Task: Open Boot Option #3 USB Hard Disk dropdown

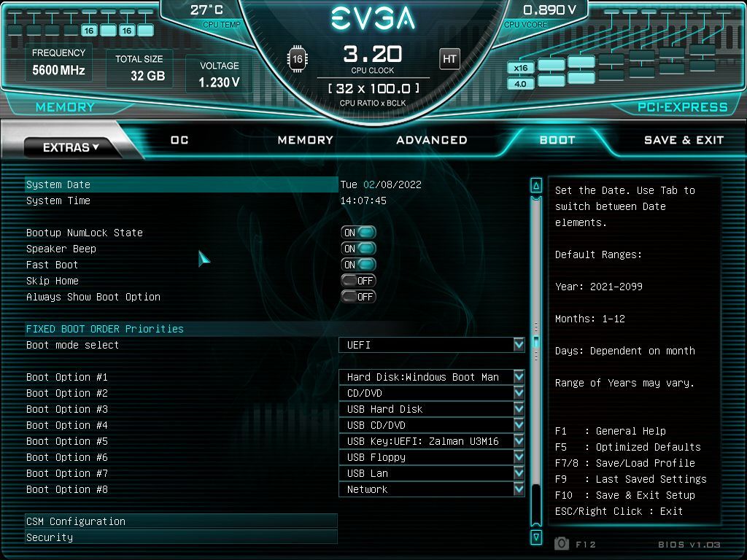Action: [432, 409]
